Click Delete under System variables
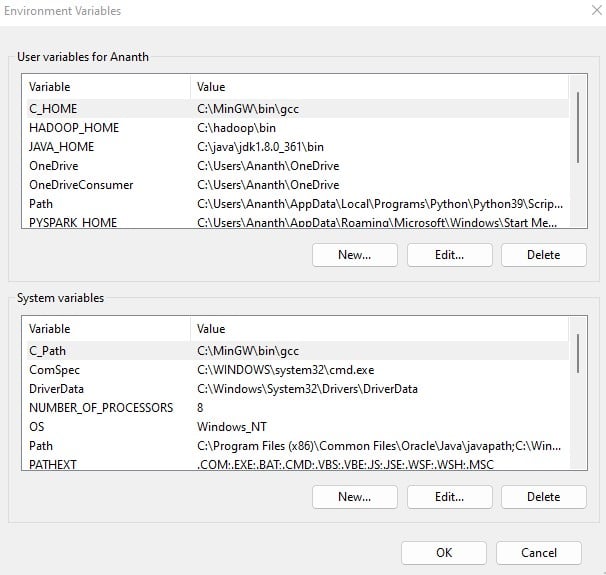The height and width of the screenshot is (575, 606). click(x=544, y=497)
